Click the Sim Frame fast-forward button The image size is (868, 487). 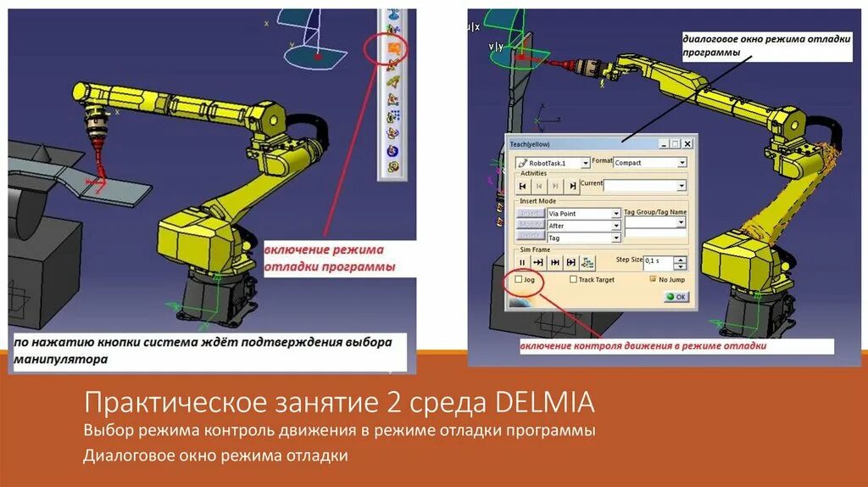pyautogui.click(x=554, y=263)
